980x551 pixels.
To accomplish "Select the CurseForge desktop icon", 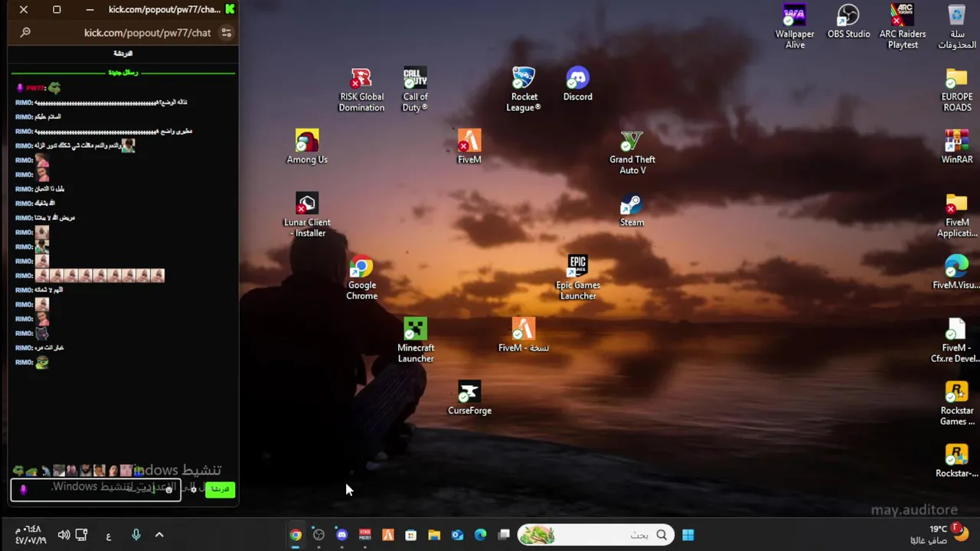I will coord(469,398).
